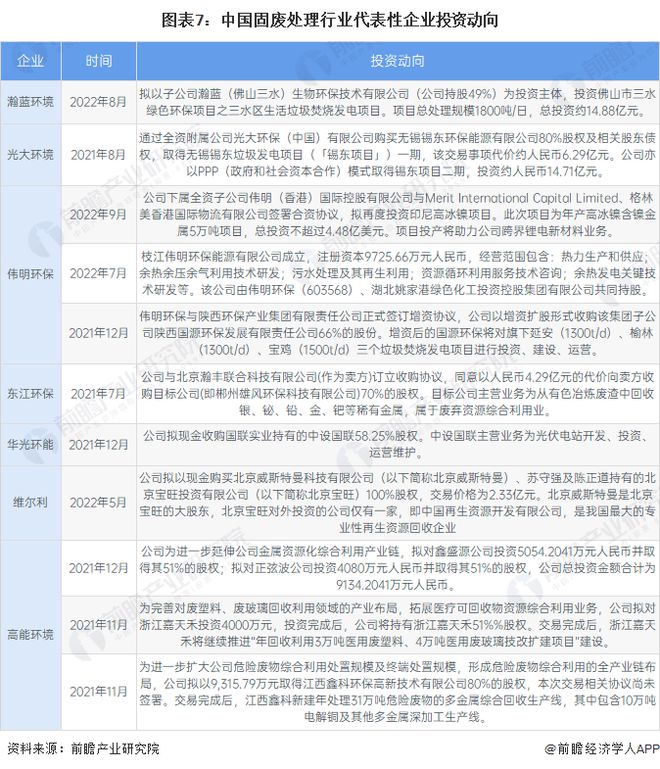Click the 高能环境 company cell

pyautogui.click(x=30, y=635)
